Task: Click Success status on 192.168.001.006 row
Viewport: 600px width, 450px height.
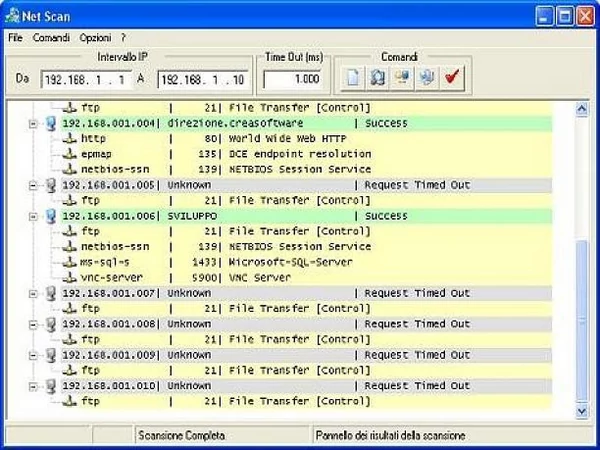Action: (386, 216)
